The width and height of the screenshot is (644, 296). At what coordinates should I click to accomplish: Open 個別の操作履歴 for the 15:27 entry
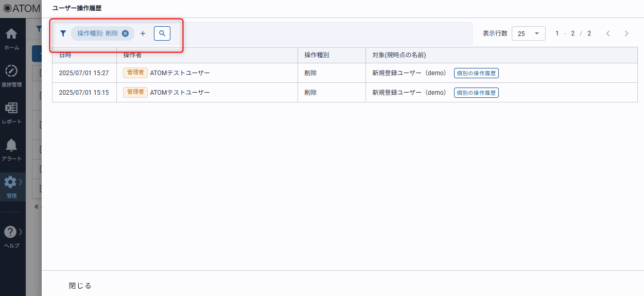point(476,73)
